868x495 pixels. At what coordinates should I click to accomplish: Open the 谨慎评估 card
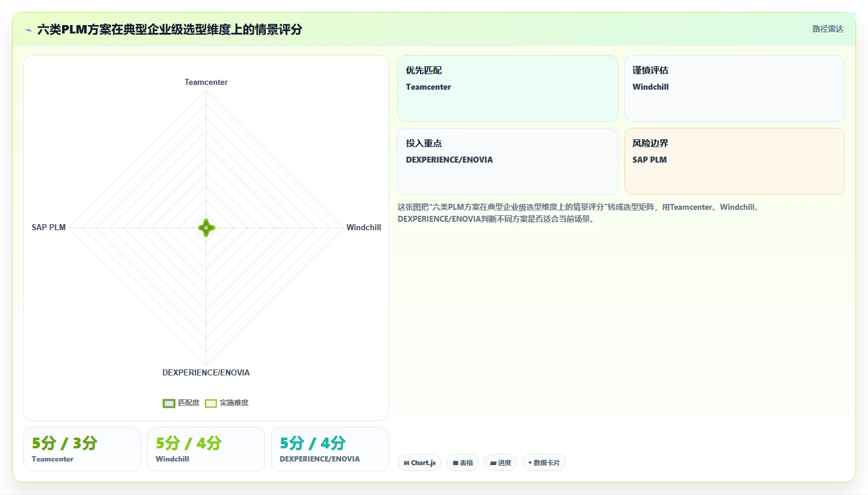(734, 88)
